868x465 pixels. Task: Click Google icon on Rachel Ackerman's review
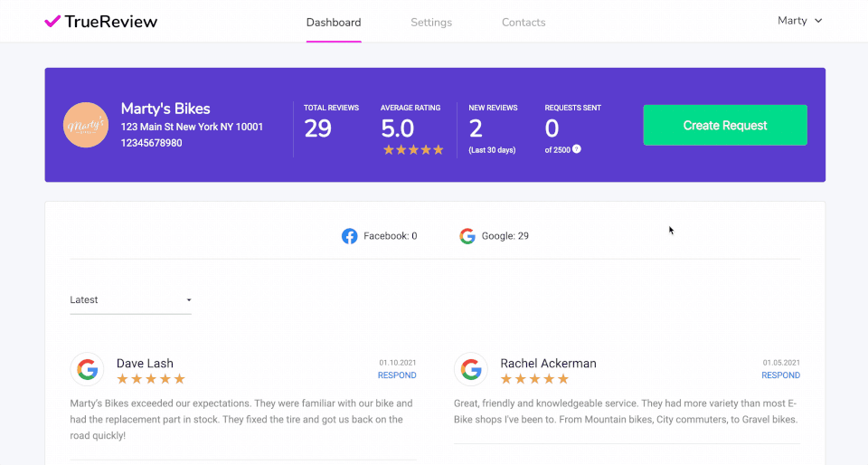click(x=471, y=369)
